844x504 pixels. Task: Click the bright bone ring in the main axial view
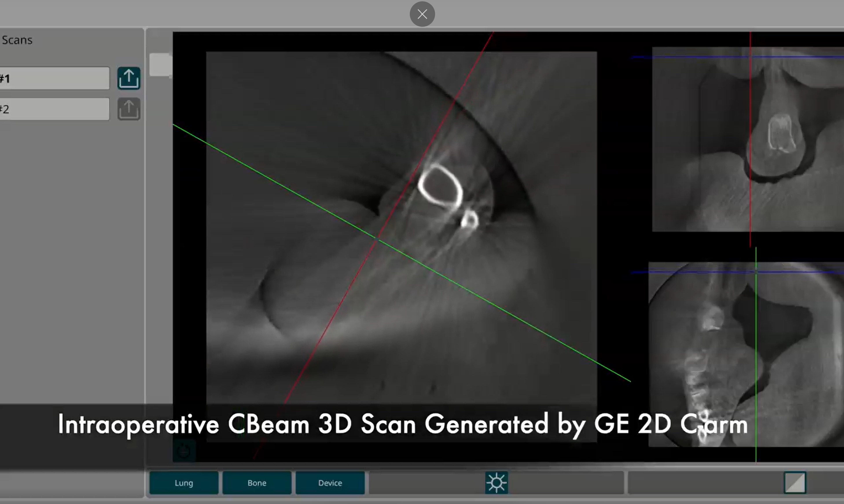click(440, 186)
